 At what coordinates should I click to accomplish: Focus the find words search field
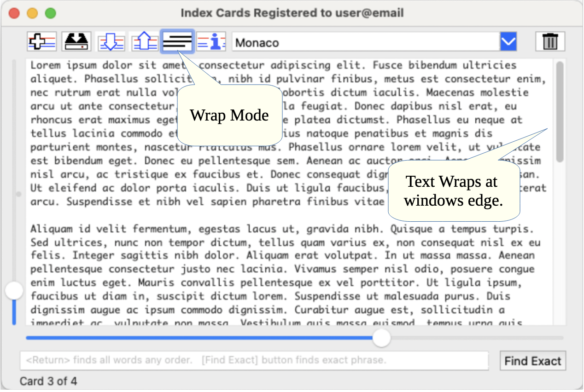[254, 360]
